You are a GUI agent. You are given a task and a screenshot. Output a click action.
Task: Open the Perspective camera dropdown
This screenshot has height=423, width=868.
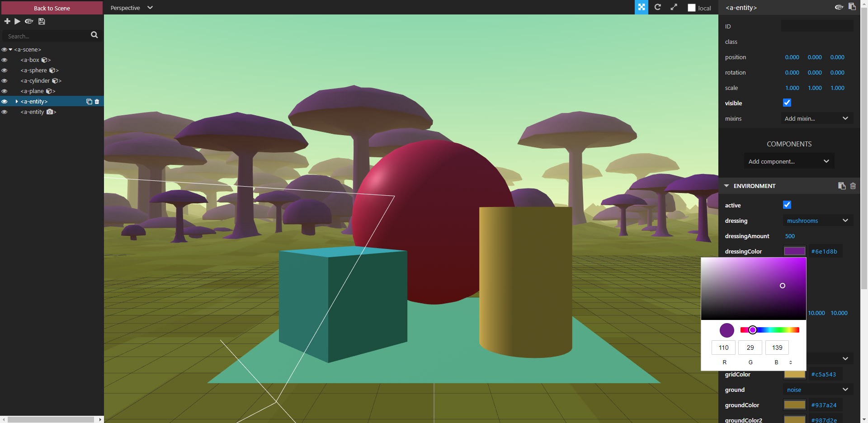(x=132, y=8)
